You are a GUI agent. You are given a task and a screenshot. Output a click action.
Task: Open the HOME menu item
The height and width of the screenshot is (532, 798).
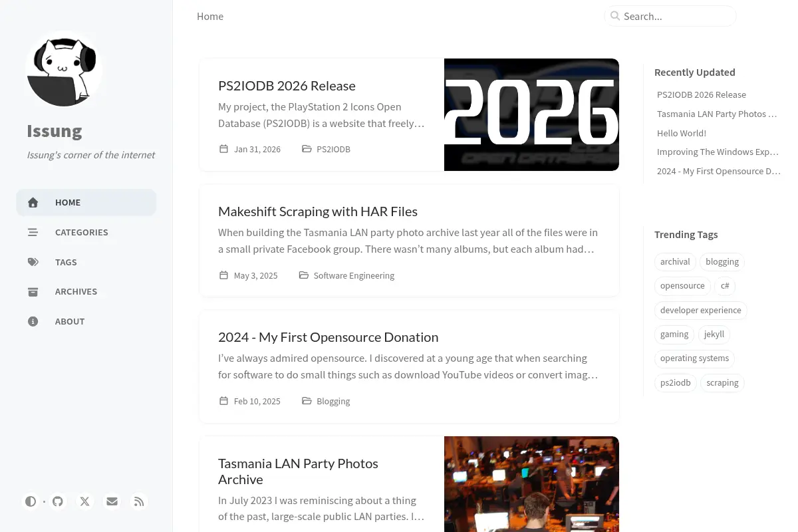(x=86, y=203)
